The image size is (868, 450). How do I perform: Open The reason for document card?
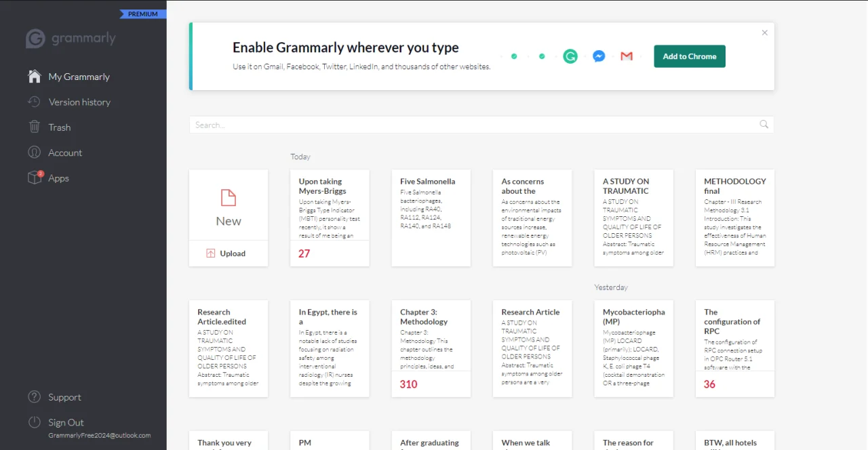coord(634,441)
